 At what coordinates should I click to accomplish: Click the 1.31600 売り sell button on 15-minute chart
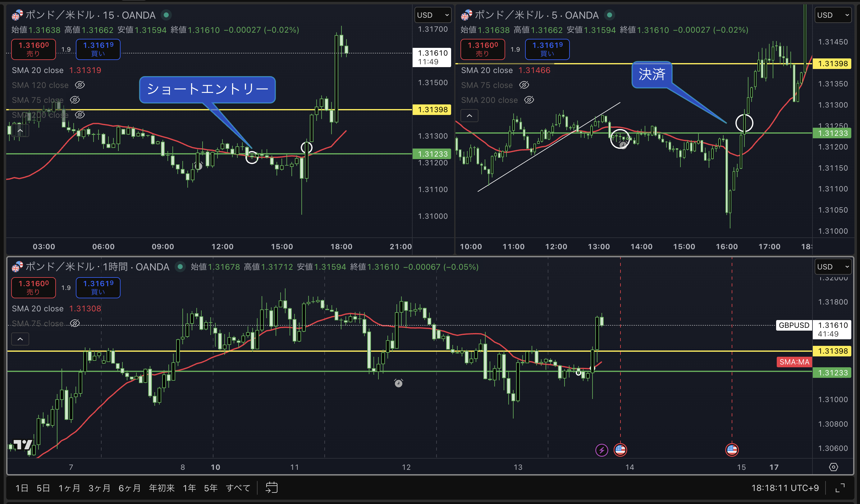[x=34, y=49]
